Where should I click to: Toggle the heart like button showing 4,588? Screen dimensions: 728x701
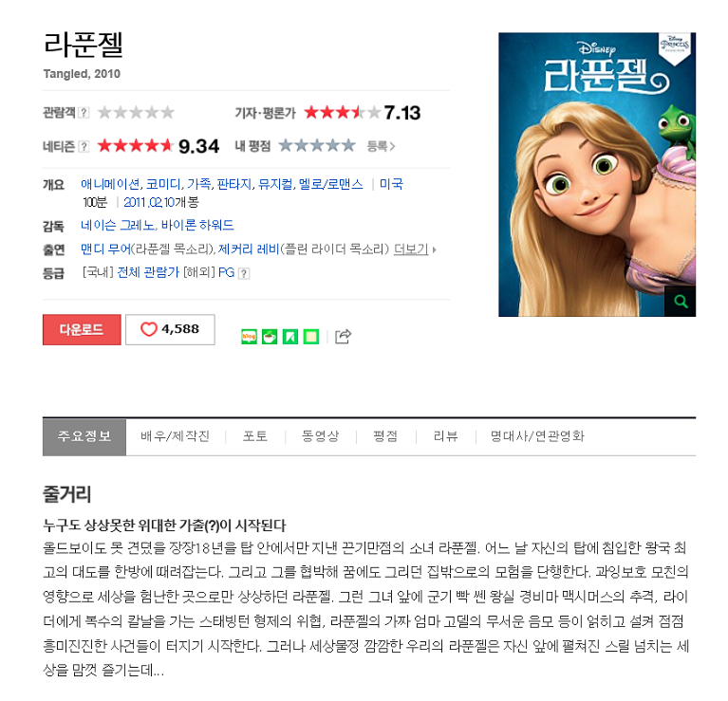tap(171, 329)
